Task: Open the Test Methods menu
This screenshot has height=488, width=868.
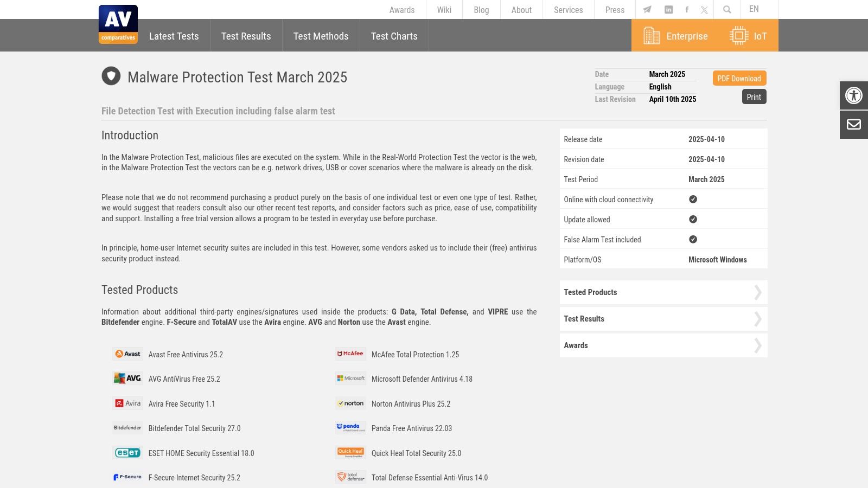Action: pos(321,36)
